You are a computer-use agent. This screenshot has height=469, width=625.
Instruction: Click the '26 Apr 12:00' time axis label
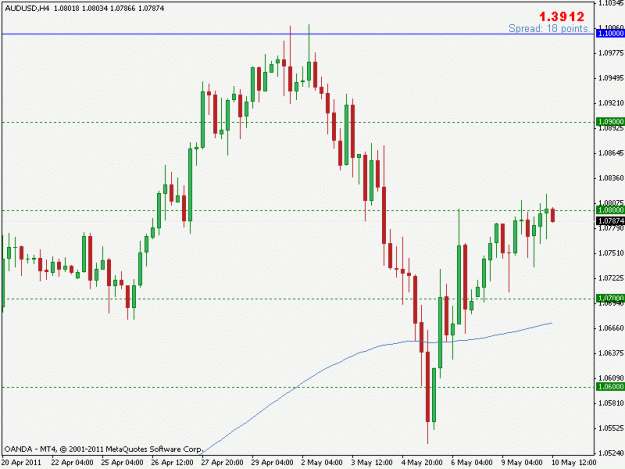[172, 462]
